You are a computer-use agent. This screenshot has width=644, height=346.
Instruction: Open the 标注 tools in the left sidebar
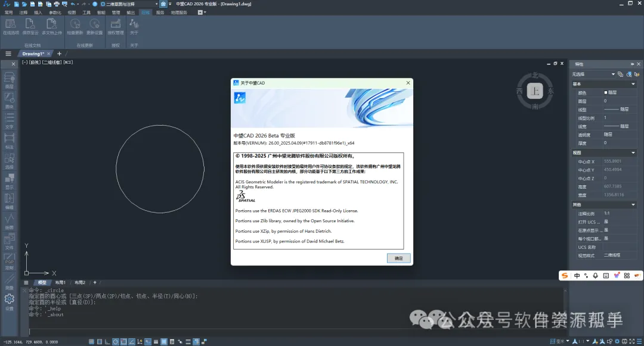[x=9, y=140]
